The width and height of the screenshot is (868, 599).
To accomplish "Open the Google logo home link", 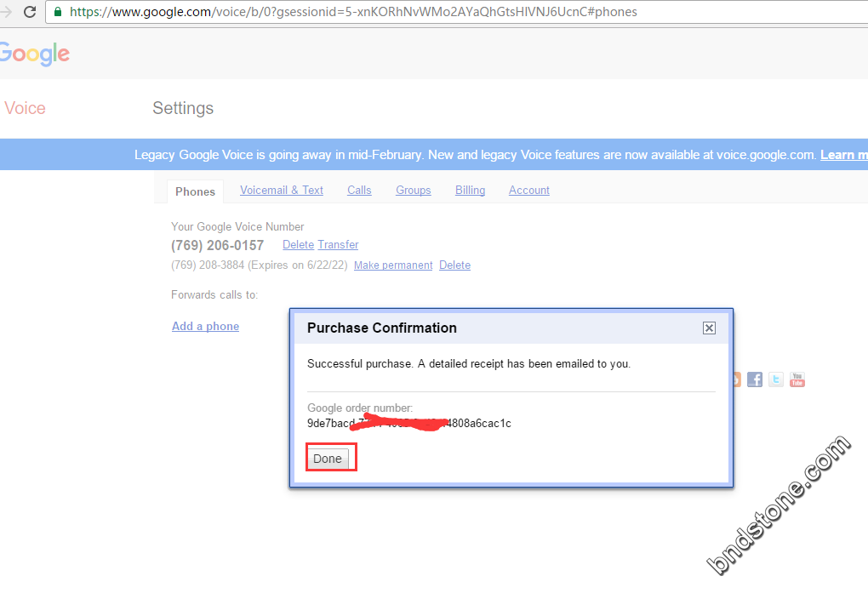I will (x=35, y=54).
